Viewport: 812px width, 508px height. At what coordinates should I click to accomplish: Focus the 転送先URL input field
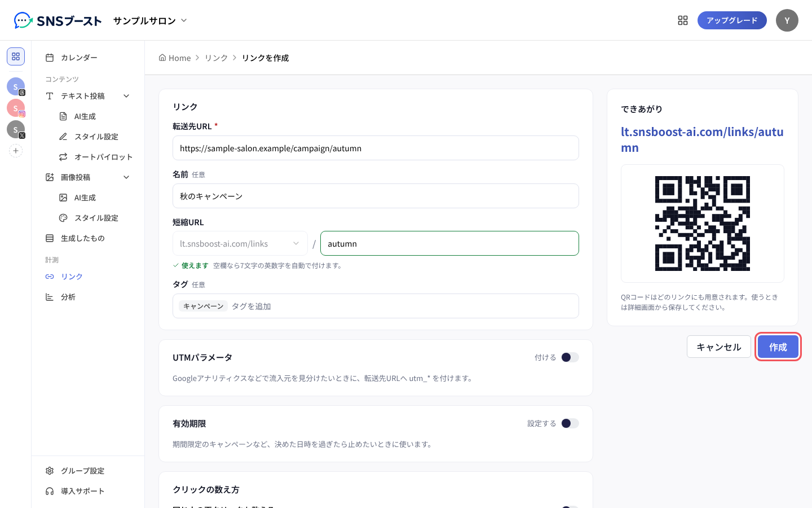coord(376,148)
